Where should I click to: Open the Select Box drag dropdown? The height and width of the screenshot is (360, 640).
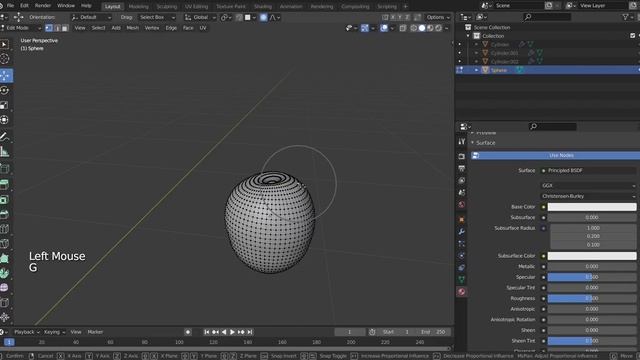pos(157,18)
